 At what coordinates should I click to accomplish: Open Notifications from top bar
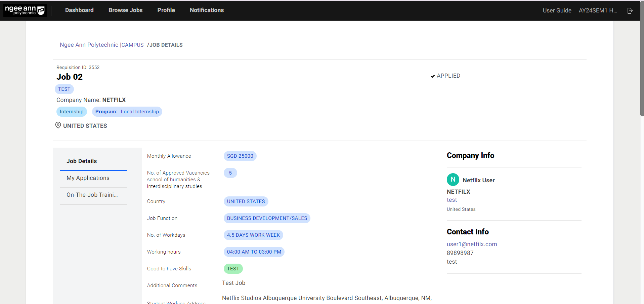[x=207, y=10]
